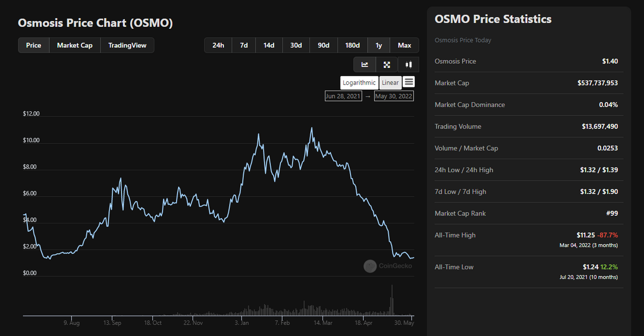The image size is (644, 336).
Task: Click Market Cap Dominance value 0.04%
Action: pyautogui.click(x=608, y=105)
